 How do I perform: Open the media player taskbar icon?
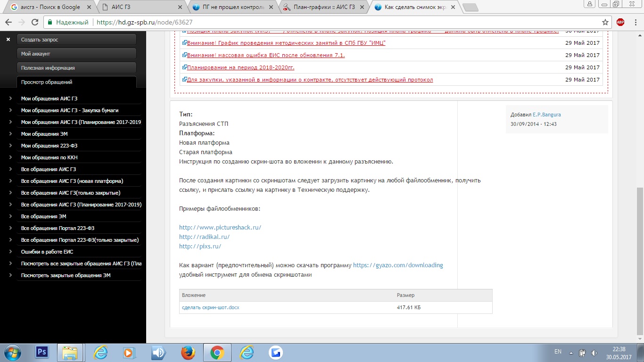[x=128, y=353]
